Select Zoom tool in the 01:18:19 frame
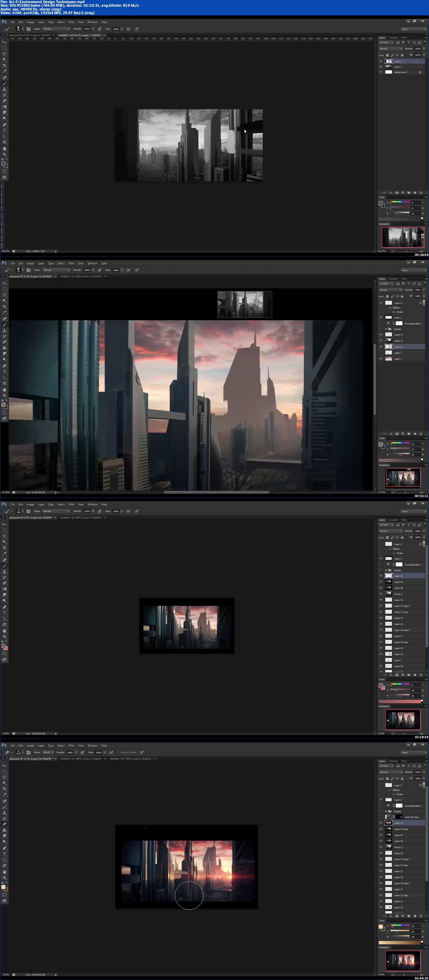This screenshot has width=429, height=980. click(x=4, y=636)
